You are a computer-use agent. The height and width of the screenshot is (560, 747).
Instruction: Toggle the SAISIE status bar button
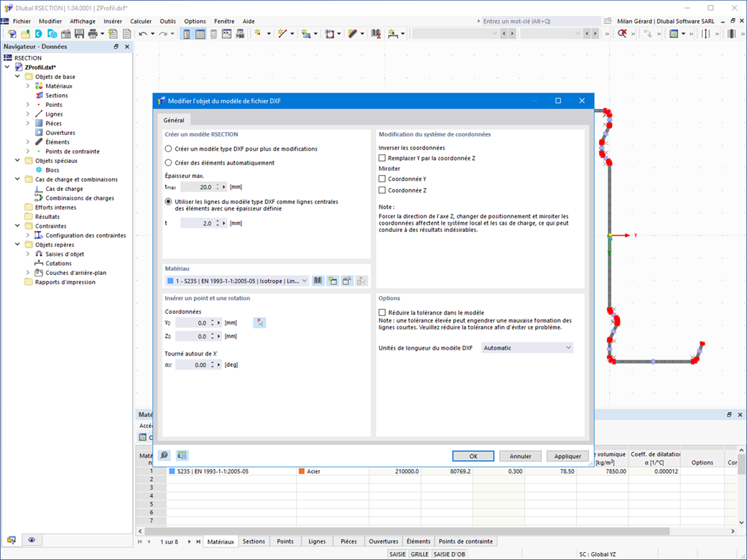coord(397,554)
